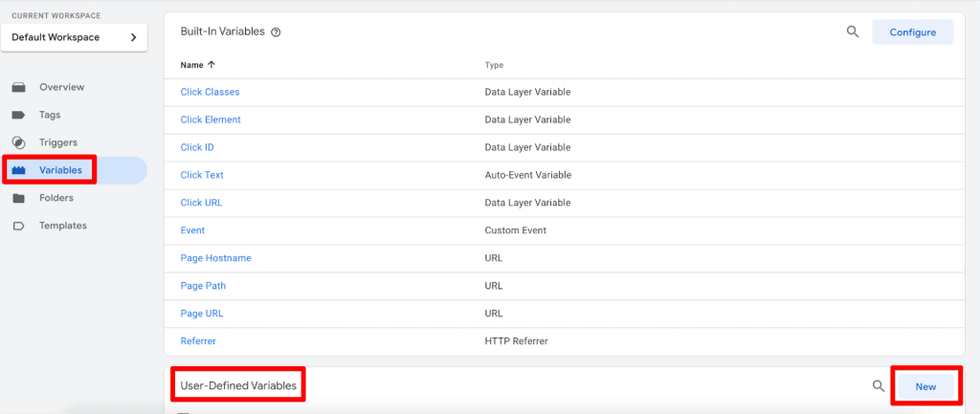980x414 pixels.
Task: Click Data Layer Variable in Click Classes row
Action: 527,92
